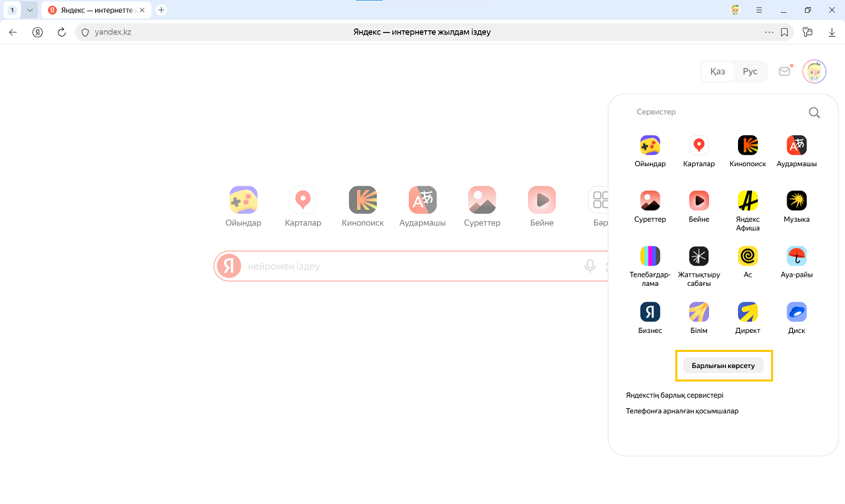Image resolution: width=845 pixels, height=504 pixels.
Task: Go back using browser back arrow
Action: coord(13,32)
